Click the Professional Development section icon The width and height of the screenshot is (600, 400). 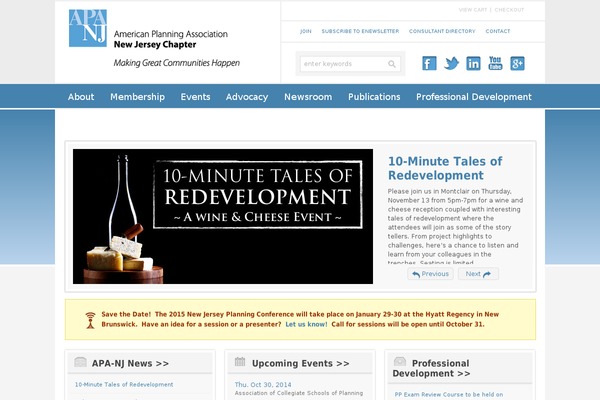coord(400,361)
